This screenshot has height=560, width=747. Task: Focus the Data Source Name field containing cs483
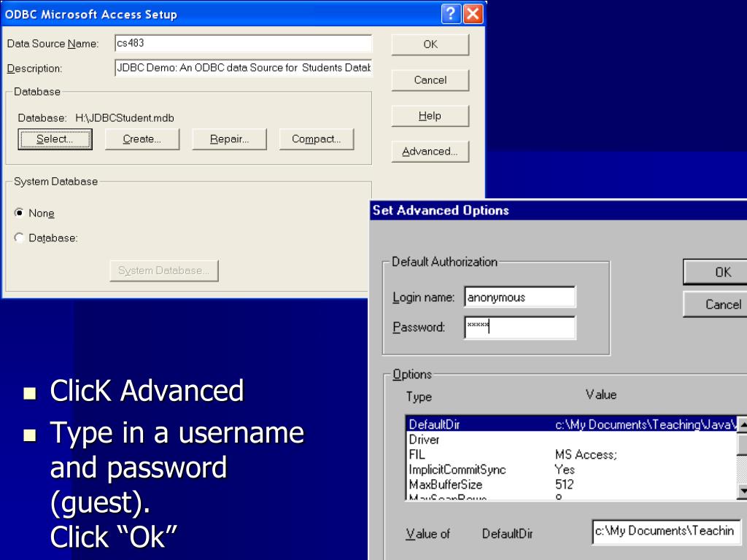coord(243,43)
